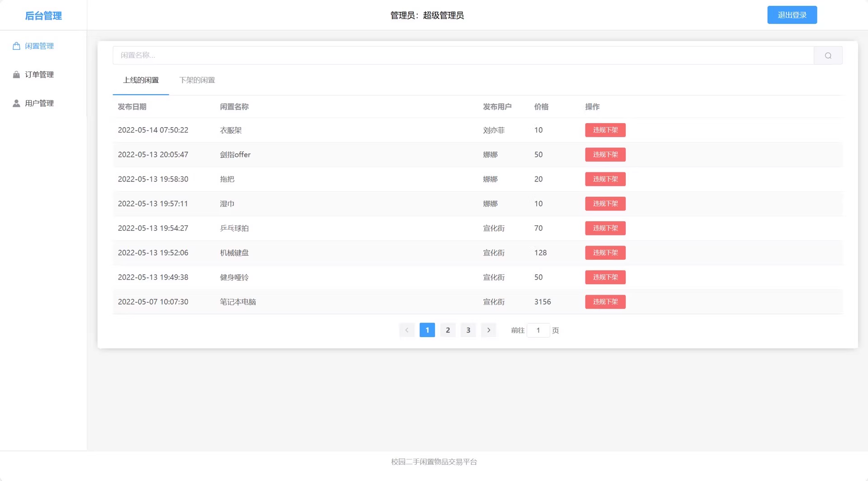Click the order bag icon beside 订单管理
The image size is (868, 481).
16,75
